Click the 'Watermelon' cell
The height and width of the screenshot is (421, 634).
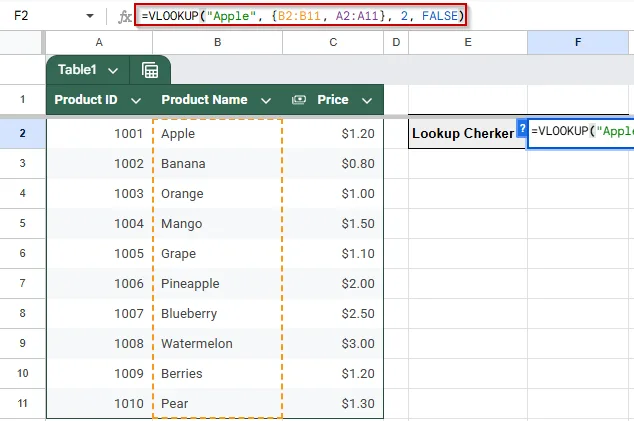218,343
